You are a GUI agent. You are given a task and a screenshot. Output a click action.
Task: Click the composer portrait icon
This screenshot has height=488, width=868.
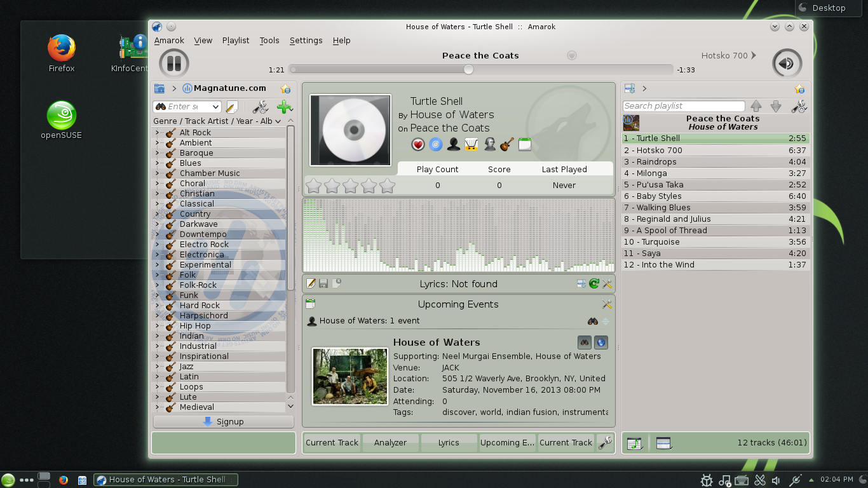tap(489, 145)
